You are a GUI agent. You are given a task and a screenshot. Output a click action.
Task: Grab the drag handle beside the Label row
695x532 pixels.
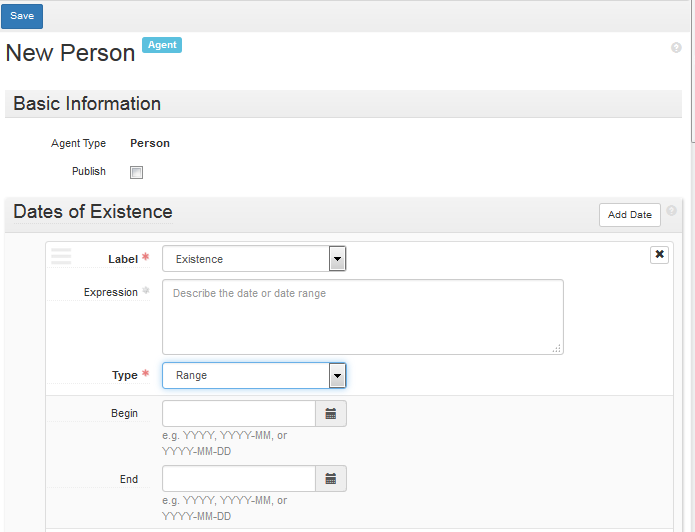click(x=61, y=256)
